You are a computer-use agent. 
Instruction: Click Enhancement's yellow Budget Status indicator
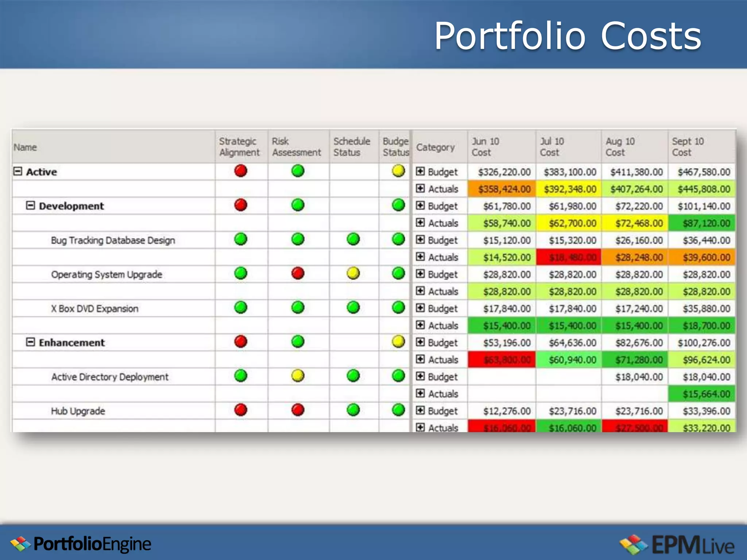tap(398, 342)
